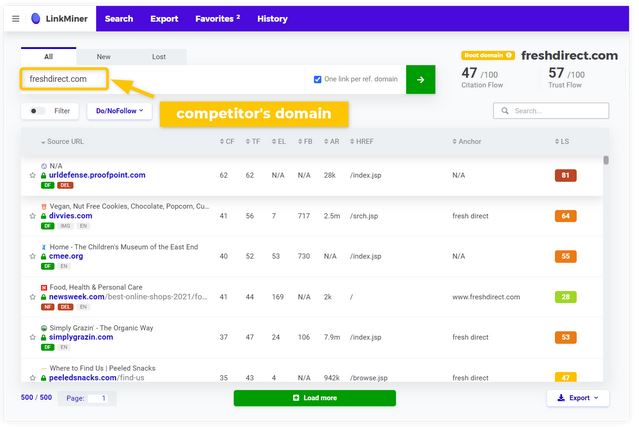This screenshot has width=639, height=427.
Task: Click the backlinks Search box
Action: (551, 111)
